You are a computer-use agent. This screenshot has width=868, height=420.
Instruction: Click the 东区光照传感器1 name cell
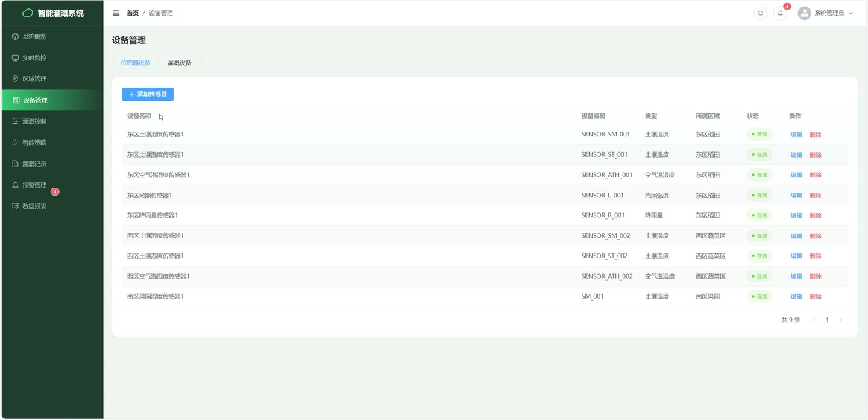(x=149, y=196)
